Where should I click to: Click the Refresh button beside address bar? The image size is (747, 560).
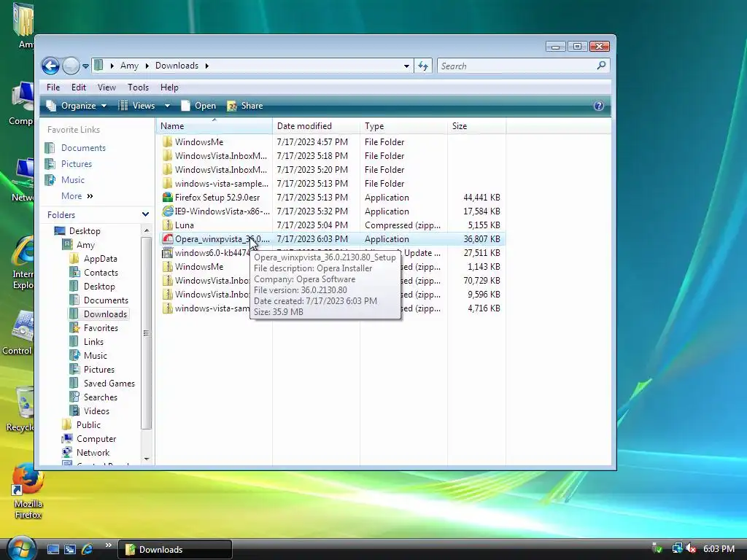pos(423,66)
